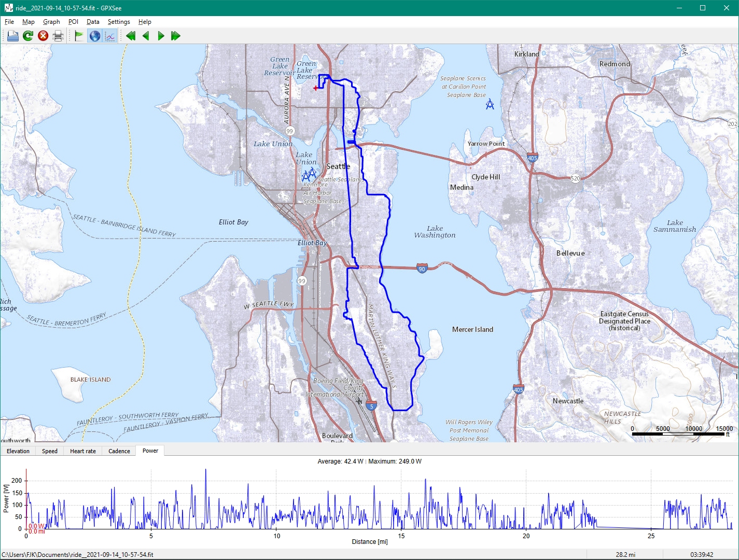
Task: Go to the previous file with left arrow
Action: [x=146, y=36]
